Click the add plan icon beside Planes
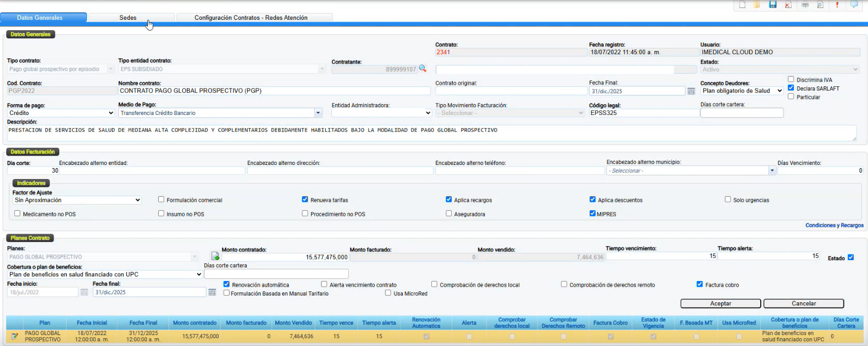This screenshot has width=868, height=346. pyautogui.click(x=215, y=256)
